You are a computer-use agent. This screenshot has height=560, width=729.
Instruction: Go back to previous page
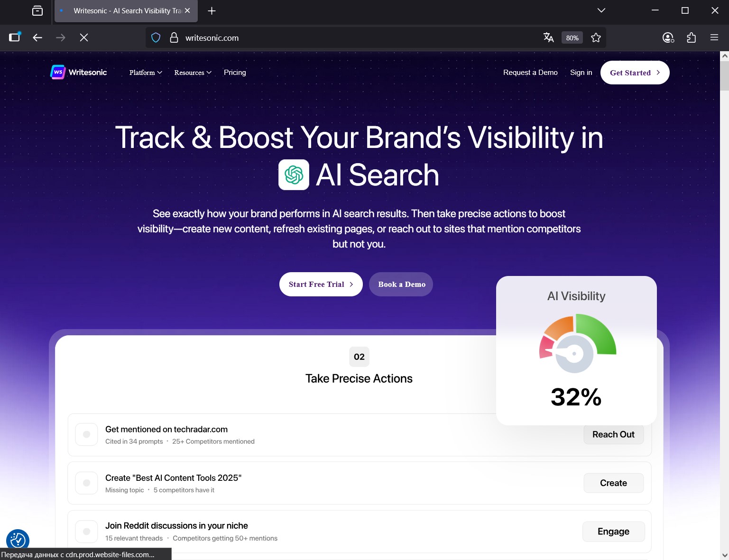click(37, 37)
